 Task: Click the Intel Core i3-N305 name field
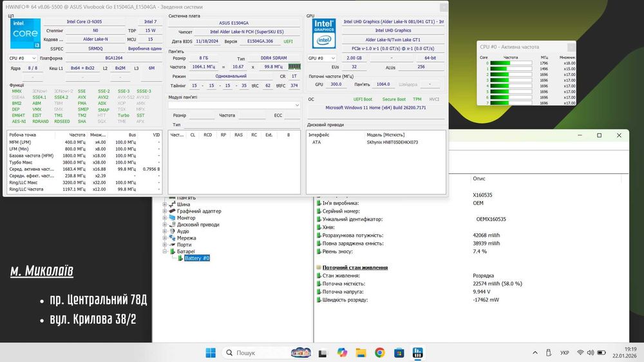(84, 22)
